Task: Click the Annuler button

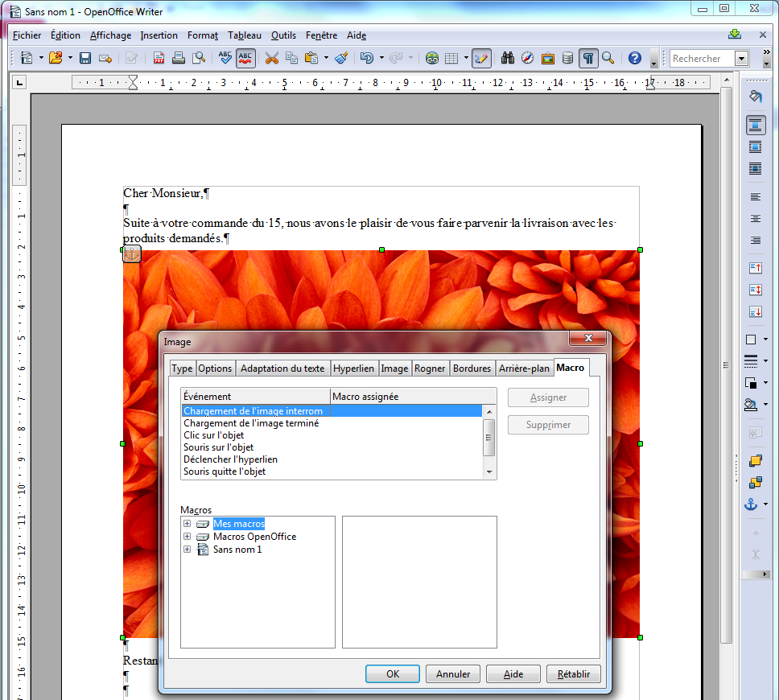Action: [x=453, y=673]
